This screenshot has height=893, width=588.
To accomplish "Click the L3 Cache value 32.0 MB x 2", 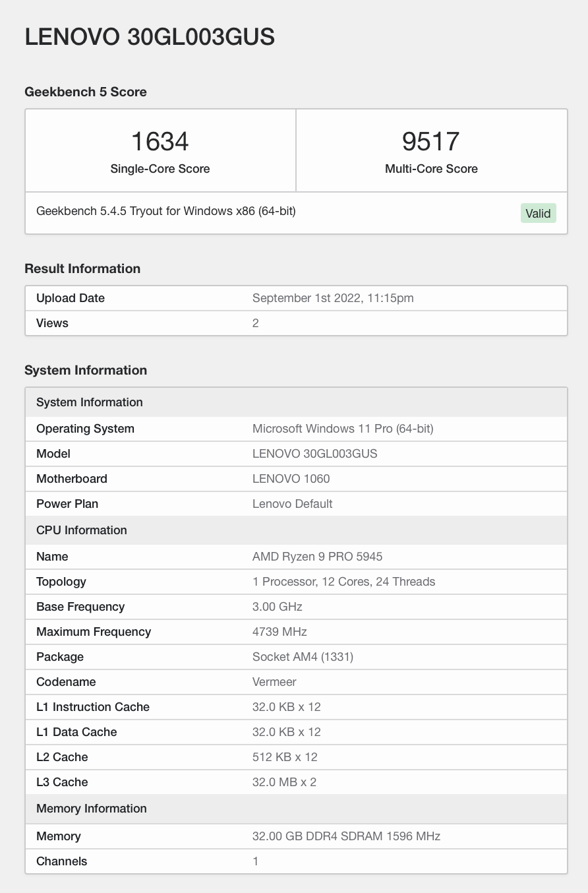I will pyautogui.click(x=284, y=782).
